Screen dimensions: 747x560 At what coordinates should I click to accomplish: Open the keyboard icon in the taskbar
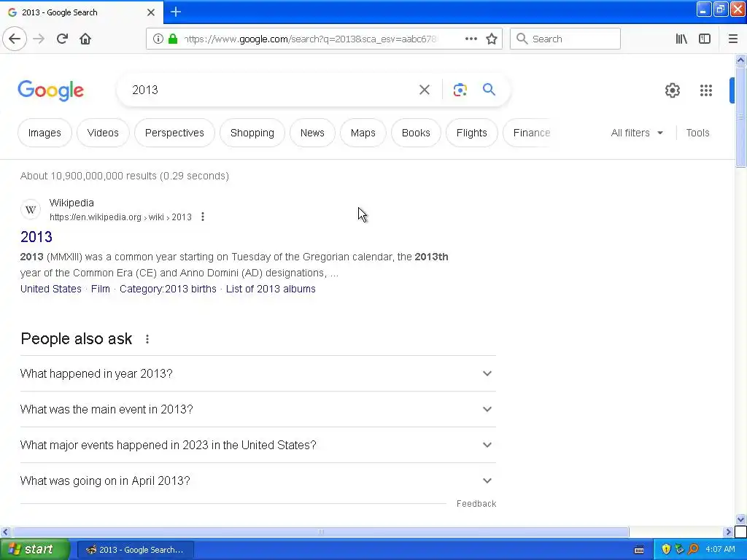[x=639, y=550]
